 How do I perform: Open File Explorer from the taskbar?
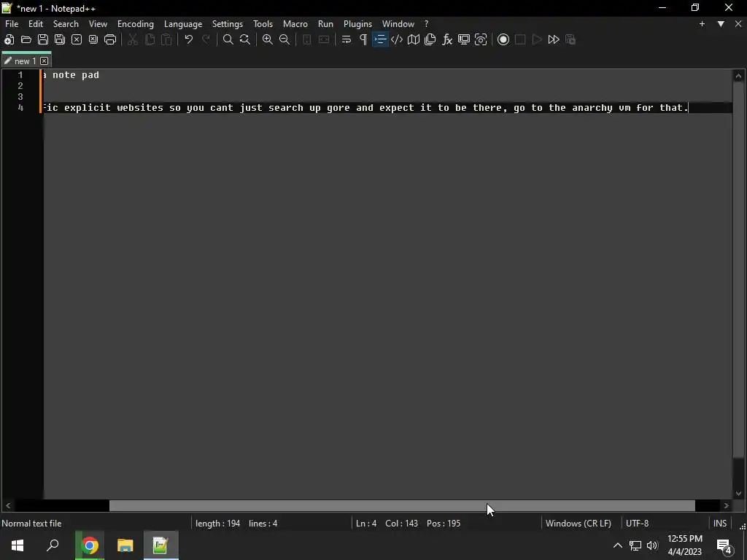tap(125, 545)
